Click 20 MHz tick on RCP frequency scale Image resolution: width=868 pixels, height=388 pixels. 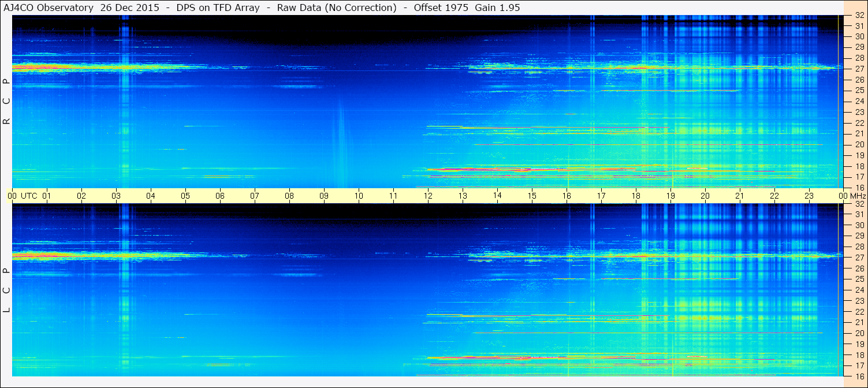859,144
